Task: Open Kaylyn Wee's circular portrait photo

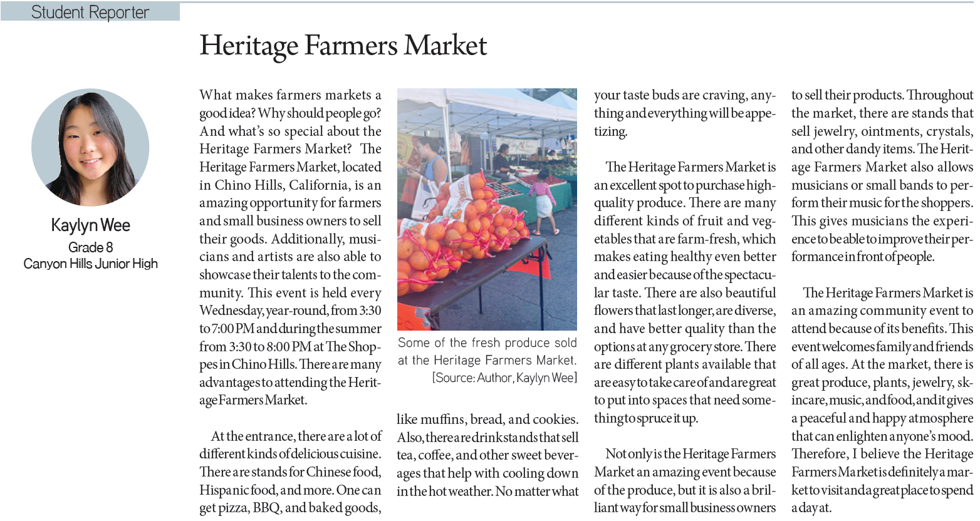Action: click(90, 147)
